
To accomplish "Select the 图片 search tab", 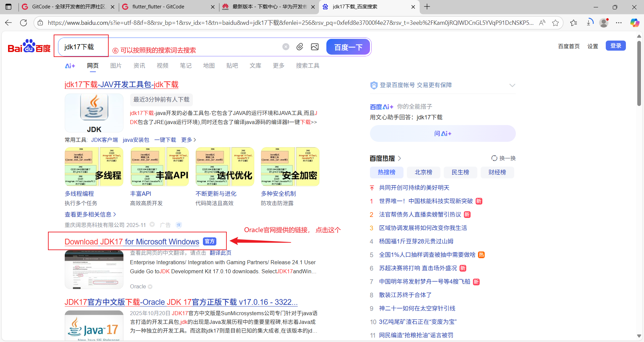I will [x=116, y=66].
